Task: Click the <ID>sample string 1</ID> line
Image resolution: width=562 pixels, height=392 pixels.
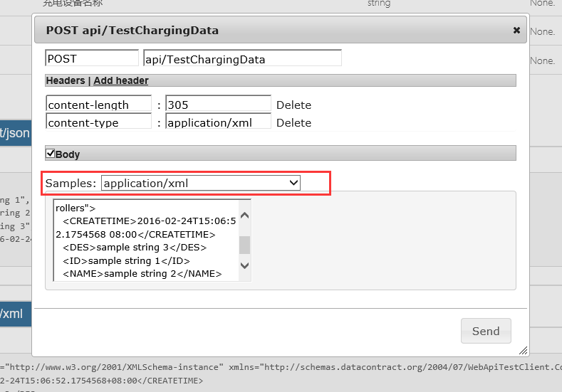Action: point(126,260)
